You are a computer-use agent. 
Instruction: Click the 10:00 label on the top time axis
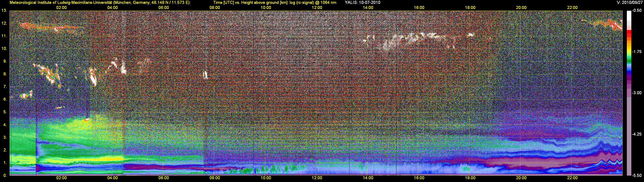(x=266, y=8)
